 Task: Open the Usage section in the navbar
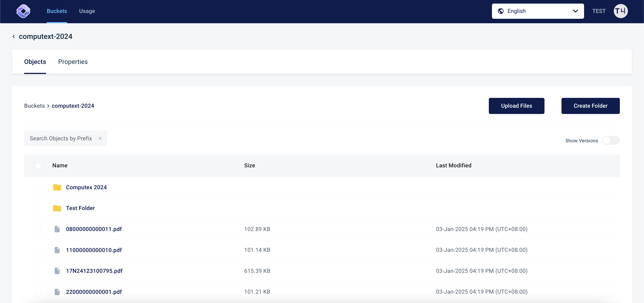pos(87,11)
